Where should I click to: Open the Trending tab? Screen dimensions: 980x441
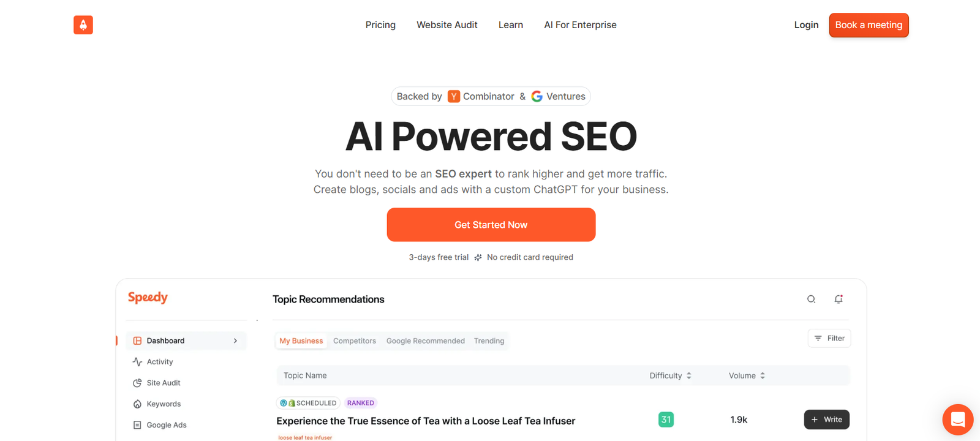pyautogui.click(x=489, y=341)
